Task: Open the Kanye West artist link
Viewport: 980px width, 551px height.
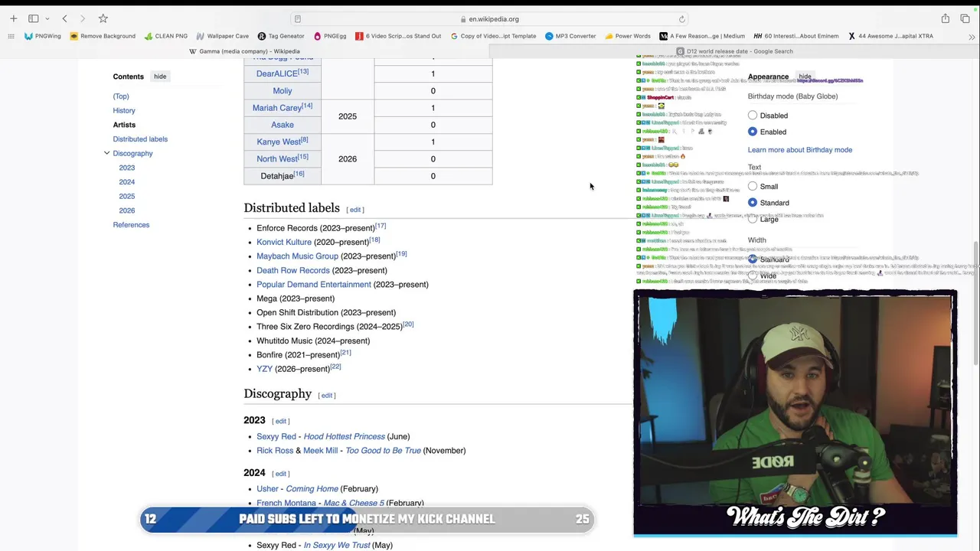Action: (x=279, y=142)
